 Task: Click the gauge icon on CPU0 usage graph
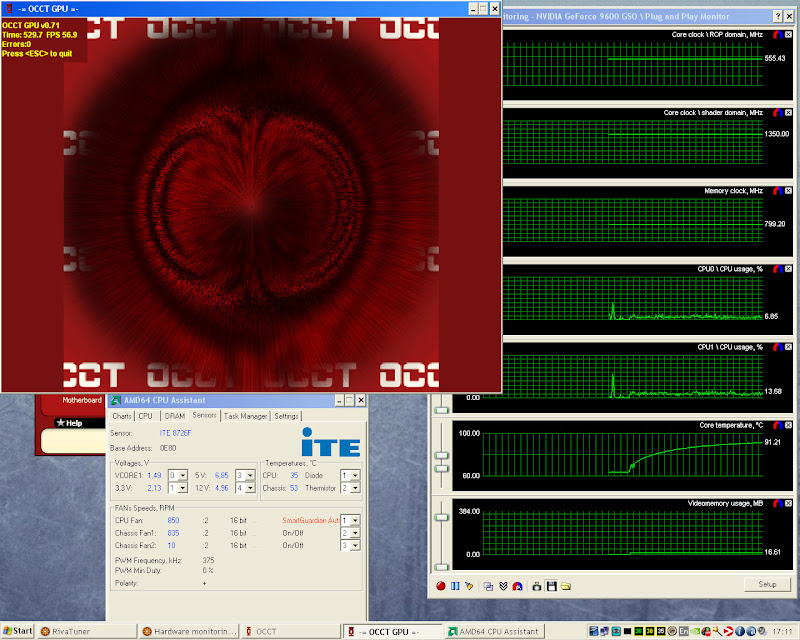[x=778, y=269]
